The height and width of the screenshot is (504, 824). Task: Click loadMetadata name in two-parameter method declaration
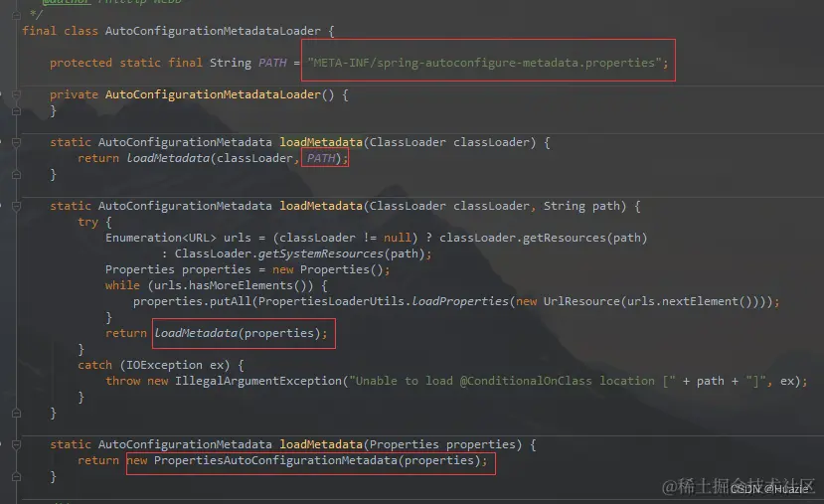pos(321,206)
